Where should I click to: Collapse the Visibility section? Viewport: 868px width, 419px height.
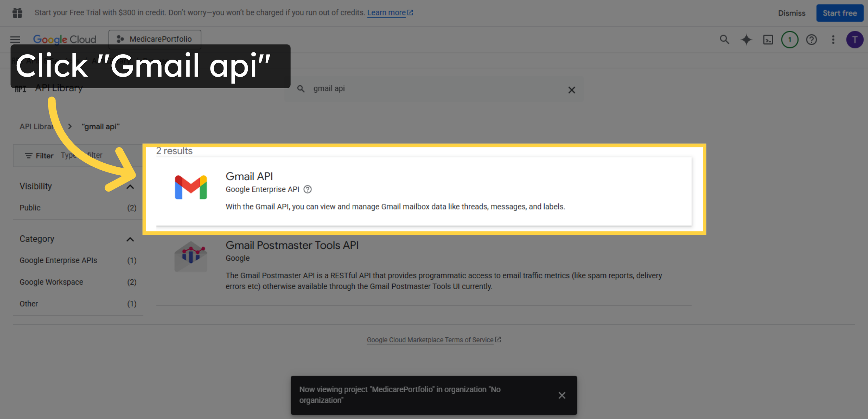(131, 186)
